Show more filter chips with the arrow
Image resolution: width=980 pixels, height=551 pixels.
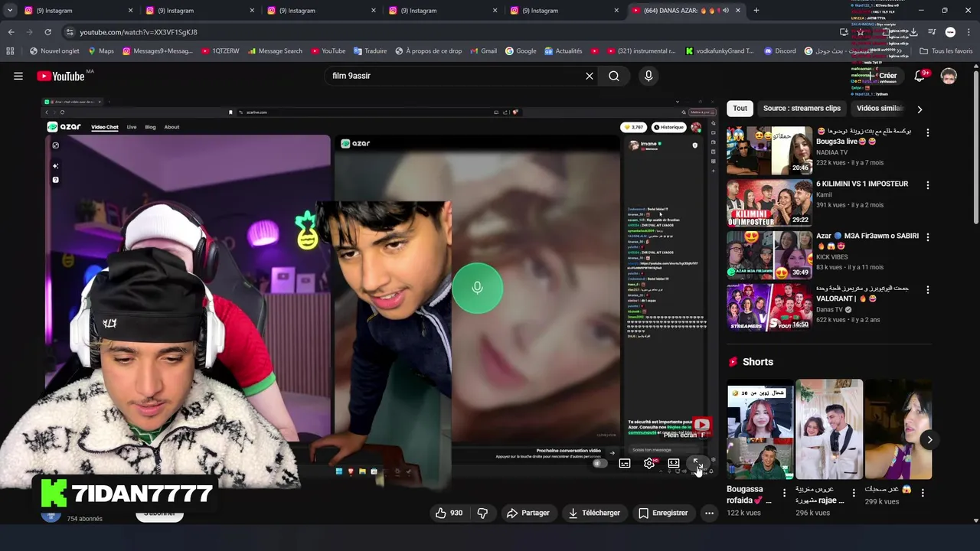pyautogui.click(x=920, y=109)
